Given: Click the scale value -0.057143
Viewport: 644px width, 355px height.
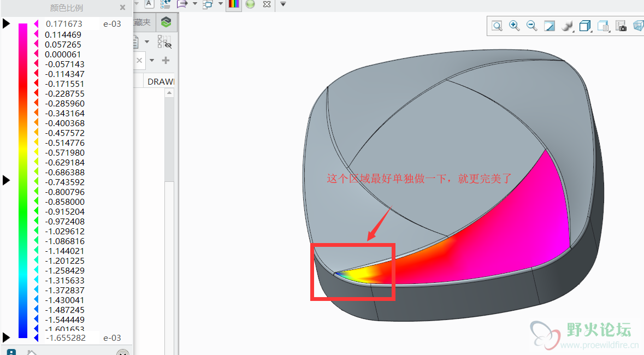Looking at the screenshot, I should pyautogui.click(x=64, y=64).
